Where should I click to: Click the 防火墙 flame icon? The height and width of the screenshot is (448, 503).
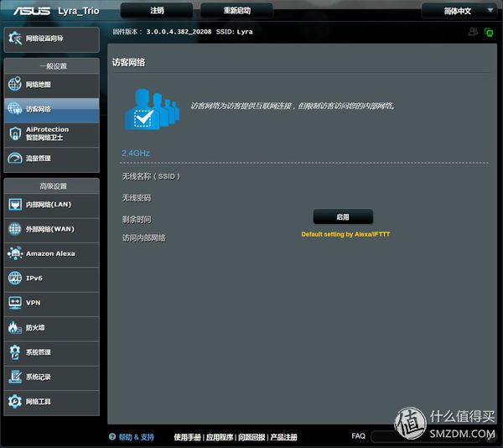pos(14,327)
